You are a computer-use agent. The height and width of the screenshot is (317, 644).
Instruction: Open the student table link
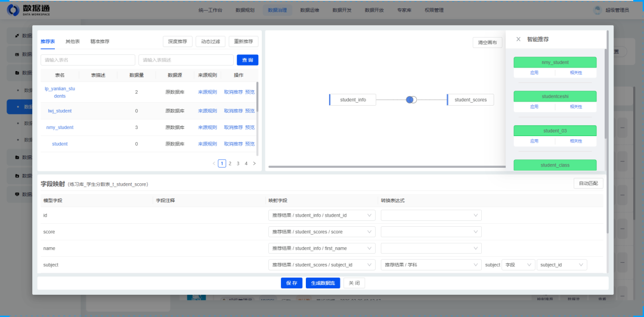[60, 144]
